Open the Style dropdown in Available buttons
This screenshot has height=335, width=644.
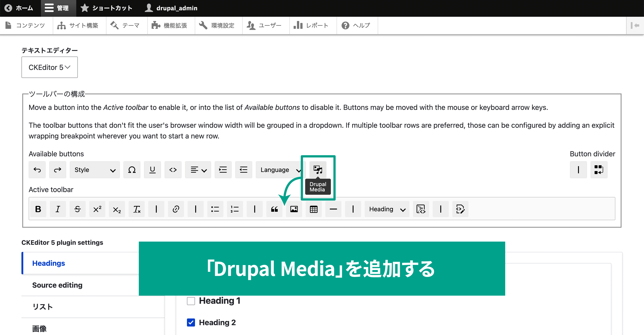pyautogui.click(x=95, y=170)
